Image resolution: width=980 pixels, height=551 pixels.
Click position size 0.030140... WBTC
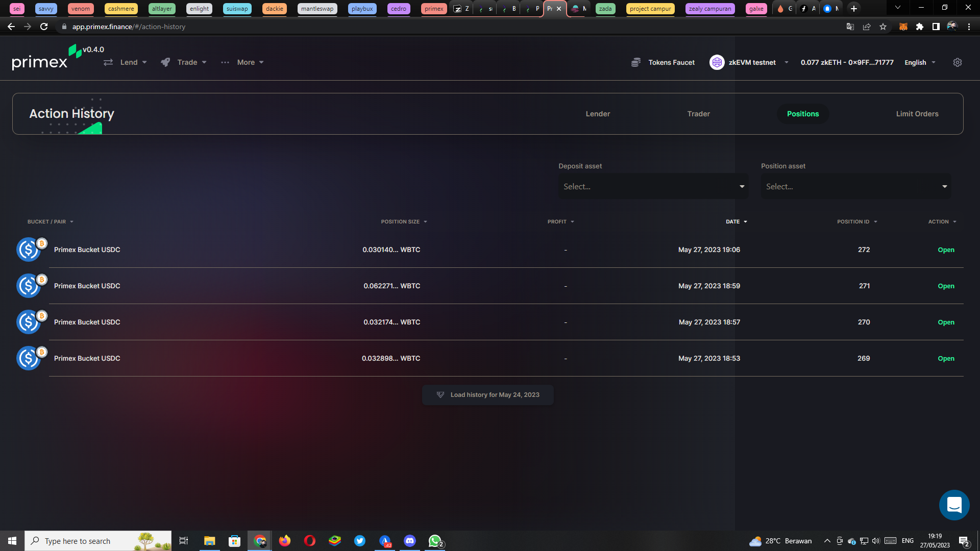pos(391,250)
